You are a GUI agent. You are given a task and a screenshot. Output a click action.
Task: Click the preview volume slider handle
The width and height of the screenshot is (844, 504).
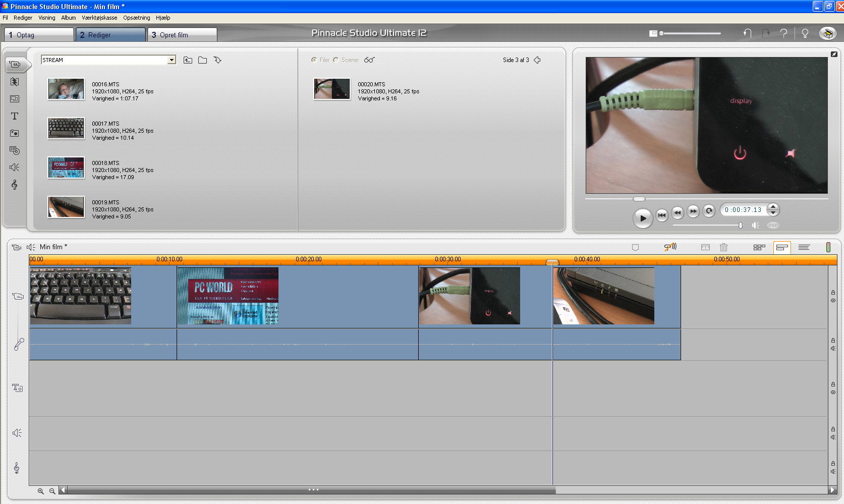pyautogui.click(x=740, y=226)
